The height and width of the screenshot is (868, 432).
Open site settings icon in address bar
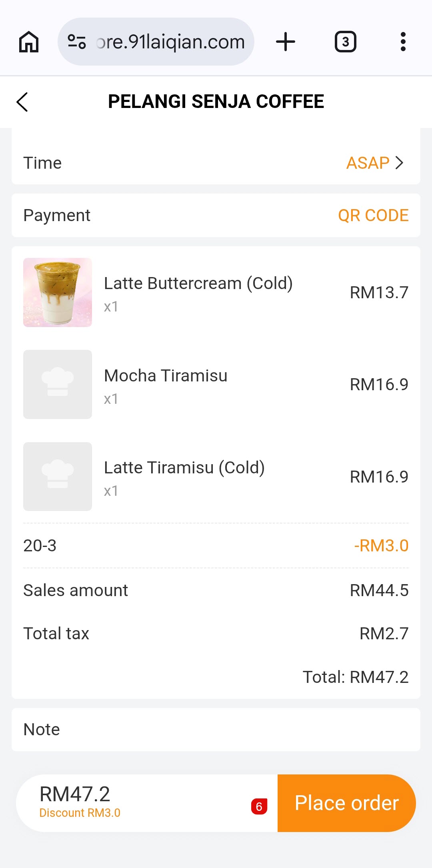coord(76,42)
